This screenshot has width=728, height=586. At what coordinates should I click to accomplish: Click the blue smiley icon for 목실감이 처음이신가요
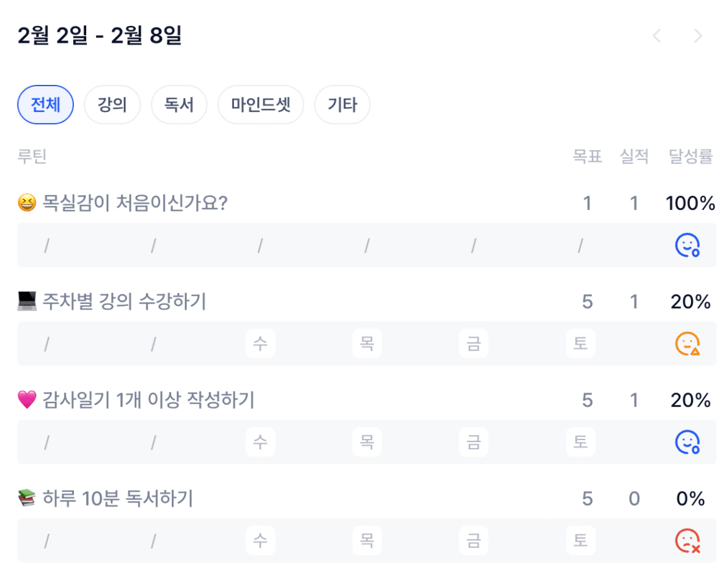point(687,245)
